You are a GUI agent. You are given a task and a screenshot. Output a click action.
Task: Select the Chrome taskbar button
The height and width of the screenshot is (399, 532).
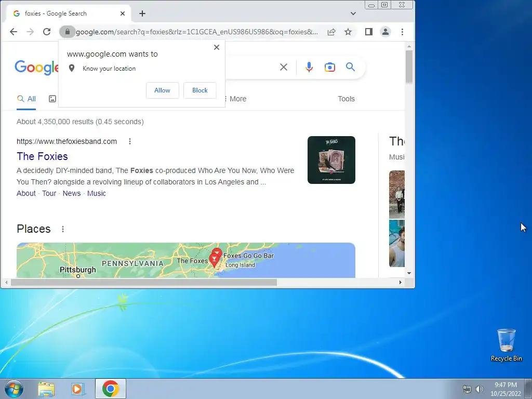click(x=111, y=389)
